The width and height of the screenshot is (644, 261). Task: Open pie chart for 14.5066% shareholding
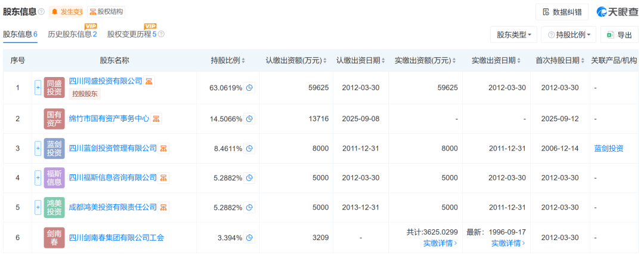tap(249, 119)
